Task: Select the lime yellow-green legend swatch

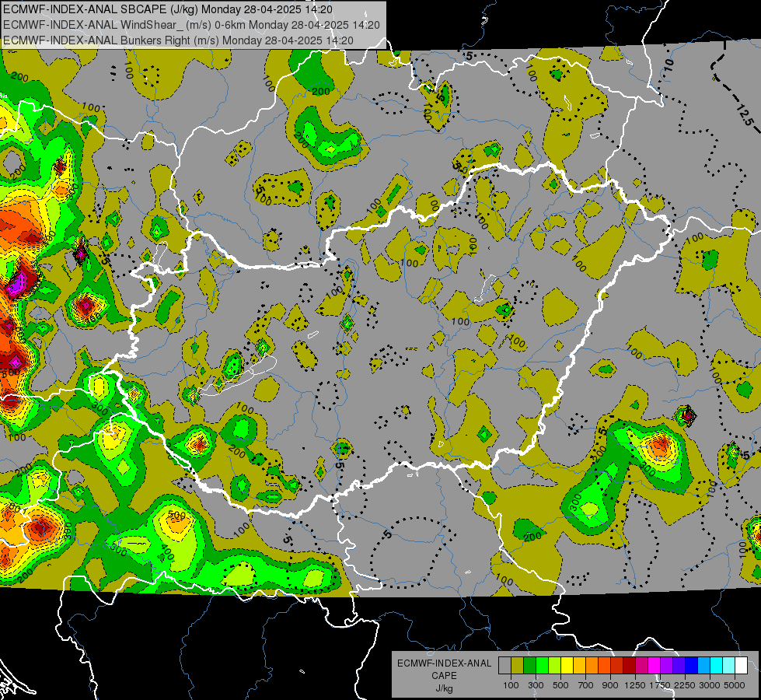Action: pos(554,666)
